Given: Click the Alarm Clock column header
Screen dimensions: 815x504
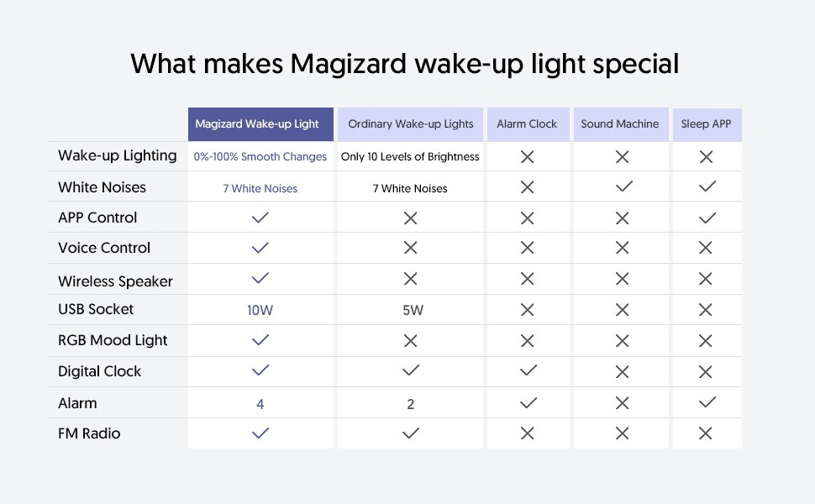Looking at the screenshot, I should pyautogui.click(x=528, y=124).
